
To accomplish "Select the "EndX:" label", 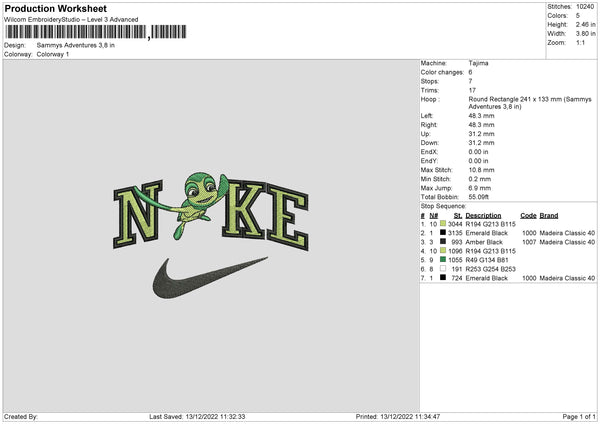I will 429,152.
